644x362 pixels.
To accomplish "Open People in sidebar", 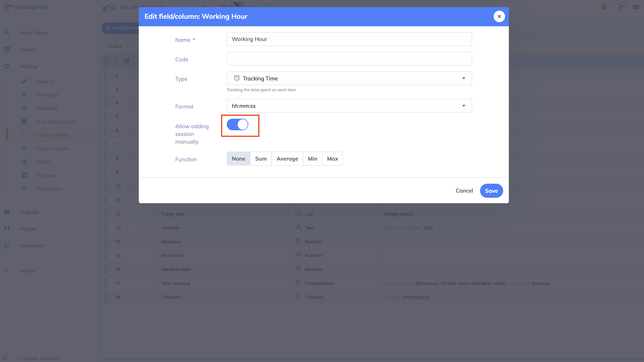I will pos(27,229).
